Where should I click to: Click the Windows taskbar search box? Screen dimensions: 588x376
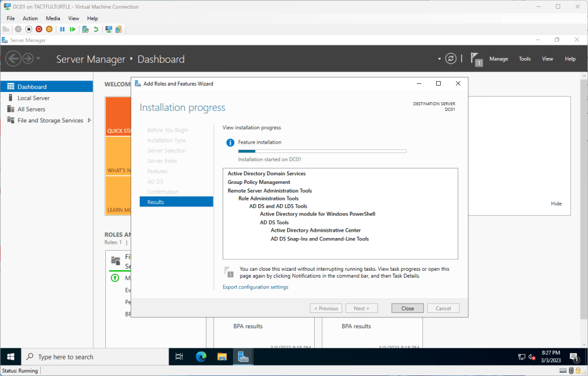[95, 356]
